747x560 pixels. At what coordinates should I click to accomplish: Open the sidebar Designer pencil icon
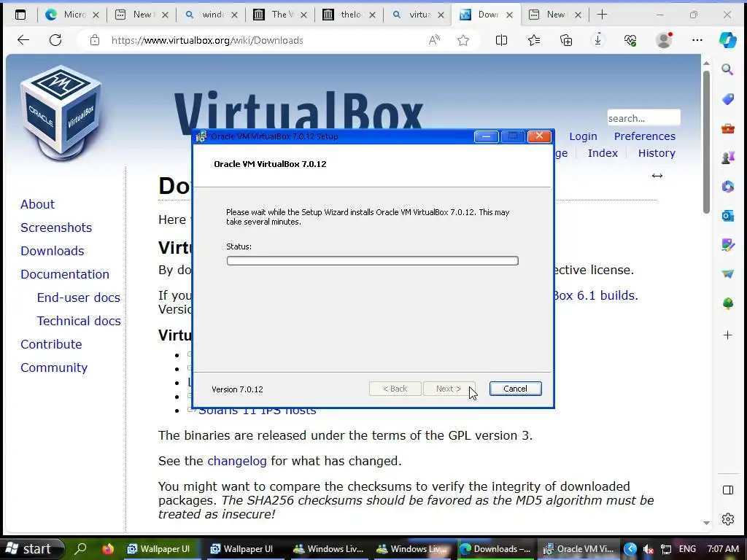click(x=727, y=245)
